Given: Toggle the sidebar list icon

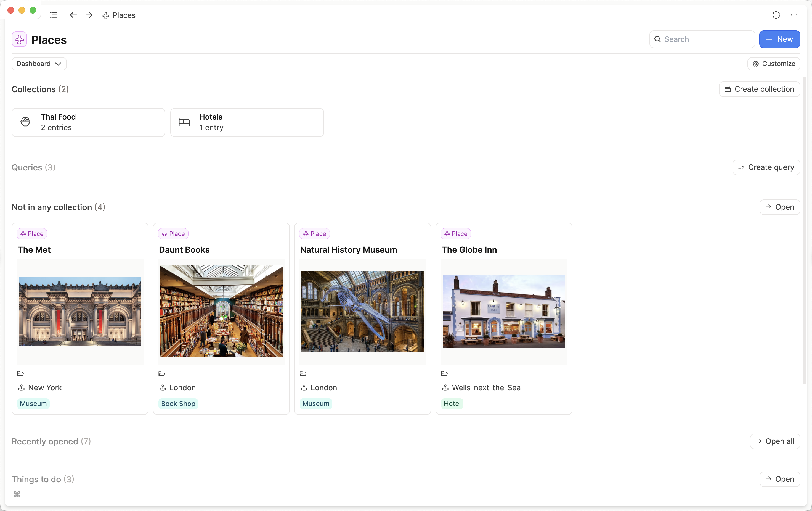Looking at the screenshot, I should coord(54,15).
